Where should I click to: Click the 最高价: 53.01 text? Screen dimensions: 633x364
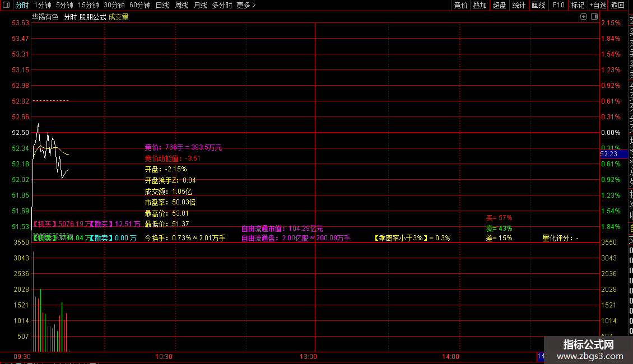tap(166, 213)
